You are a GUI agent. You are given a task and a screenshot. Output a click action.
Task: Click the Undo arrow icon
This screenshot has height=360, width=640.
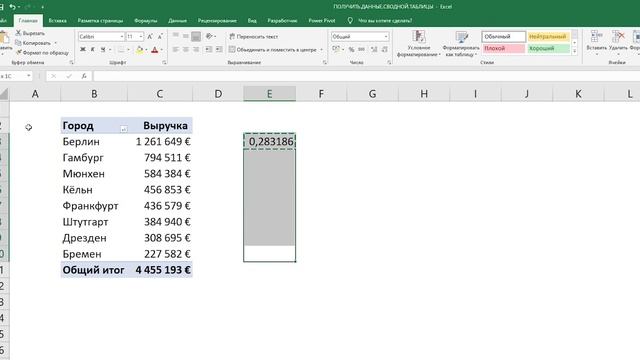pyautogui.click(x=12, y=7)
